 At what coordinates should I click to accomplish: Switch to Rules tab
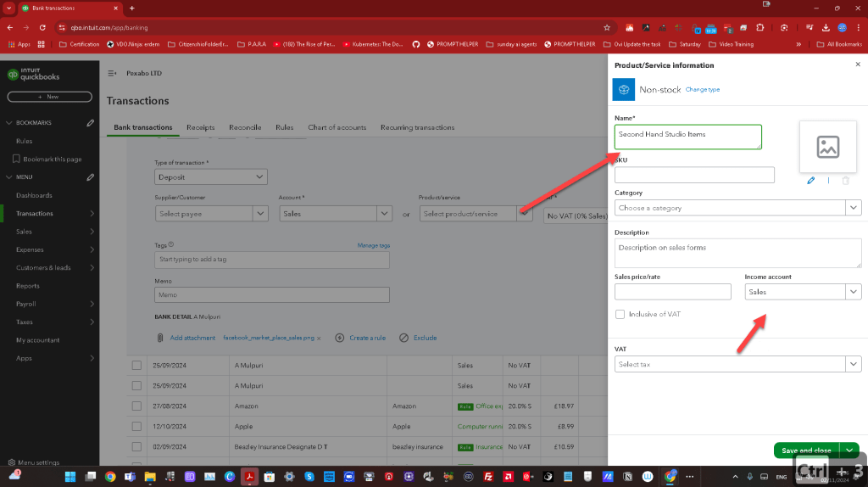coord(285,127)
